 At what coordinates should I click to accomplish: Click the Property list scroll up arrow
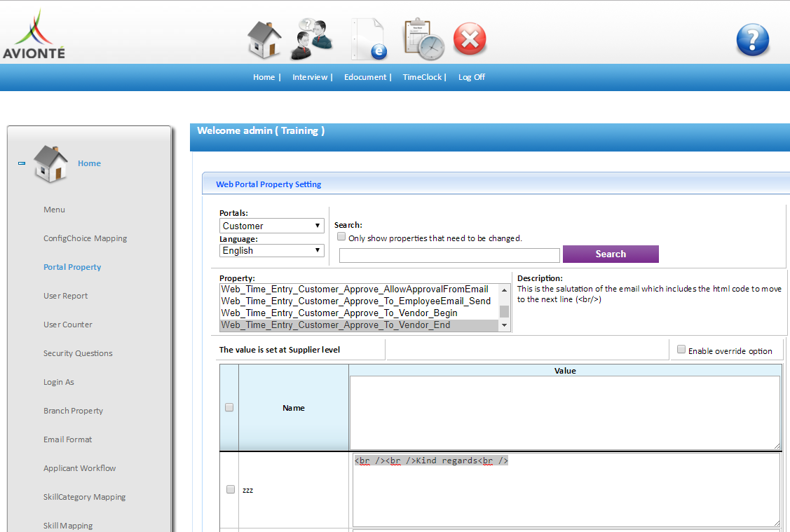[x=504, y=289]
